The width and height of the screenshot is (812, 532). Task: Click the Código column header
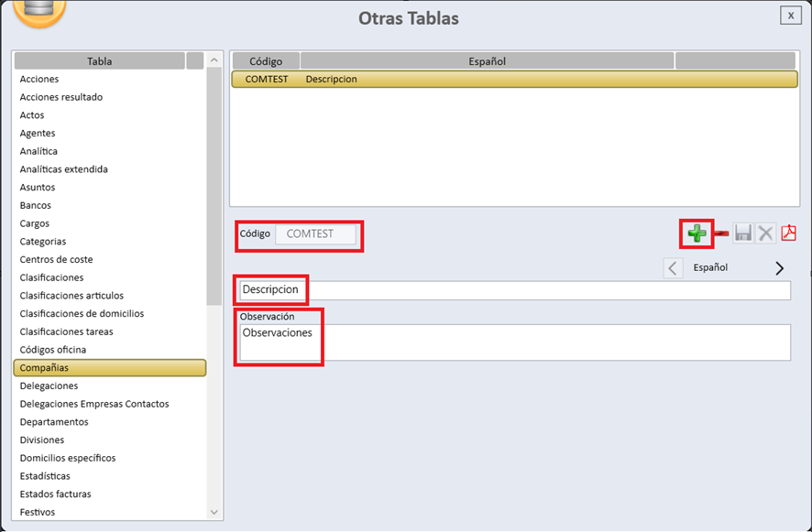point(266,61)
